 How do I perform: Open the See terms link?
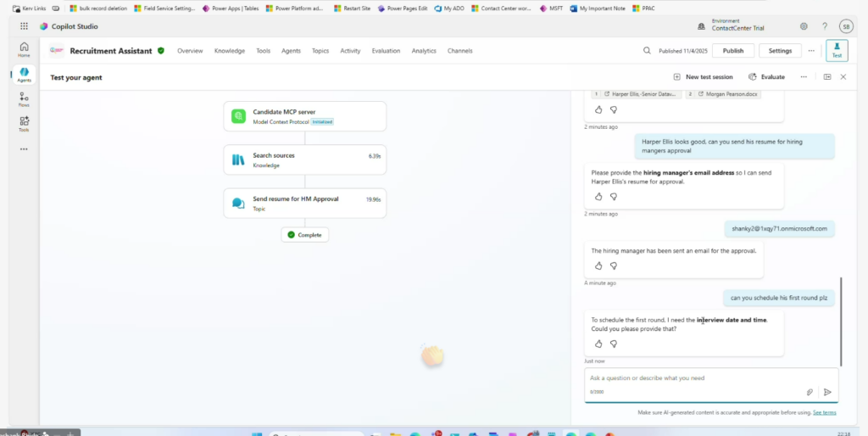(824, 413)
